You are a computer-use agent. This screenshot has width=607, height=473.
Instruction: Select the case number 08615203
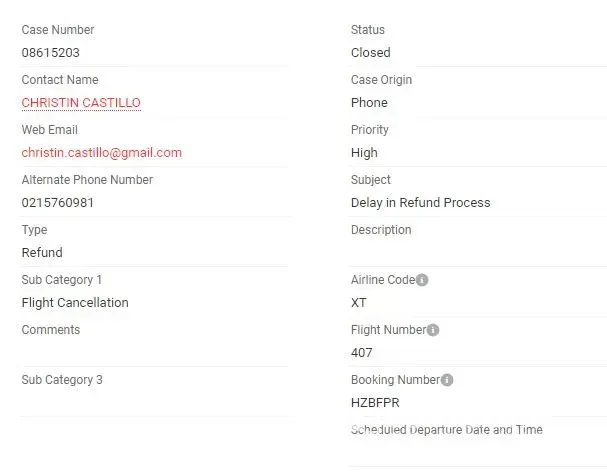pyautogui.click(x=51, y=53)
